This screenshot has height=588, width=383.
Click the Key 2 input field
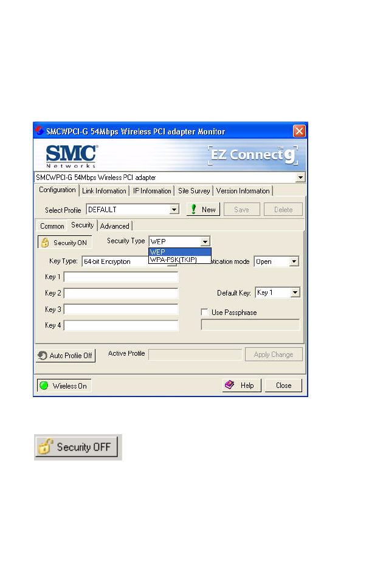tap(121, 293)
